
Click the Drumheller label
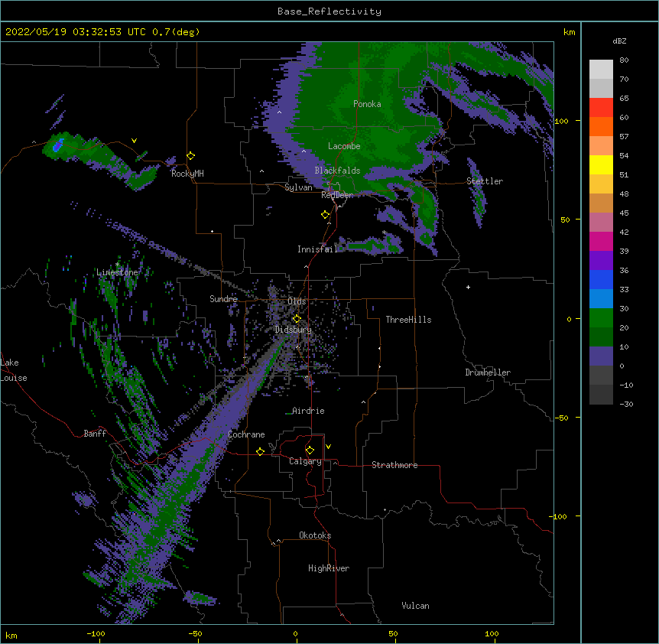click(488, 372)
